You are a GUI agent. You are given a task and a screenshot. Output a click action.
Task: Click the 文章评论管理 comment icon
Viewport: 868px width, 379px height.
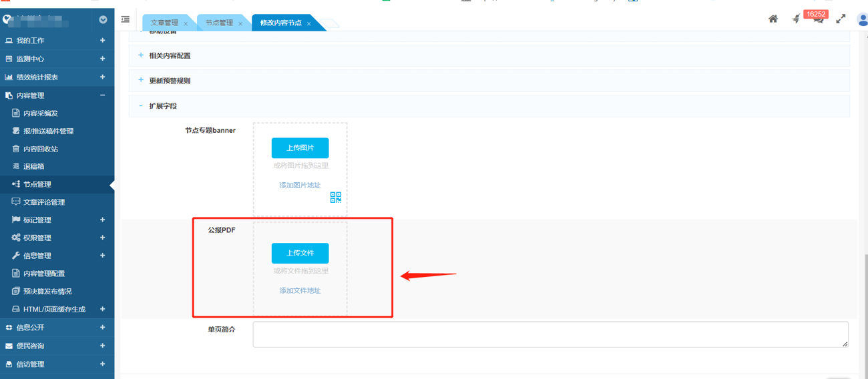tap(16, 202)
